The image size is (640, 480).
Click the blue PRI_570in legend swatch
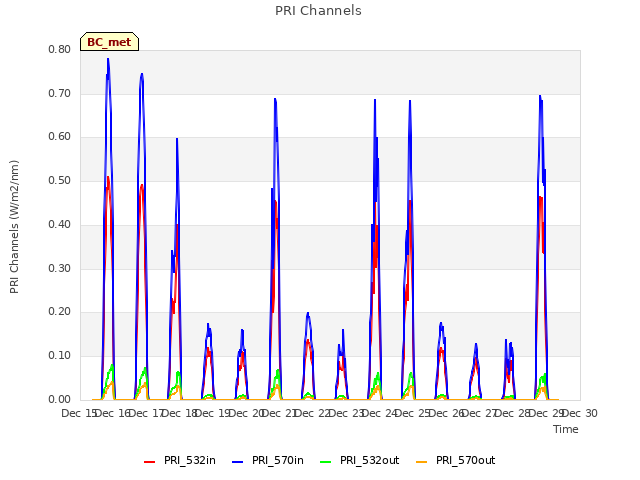[x=238, y=462]
